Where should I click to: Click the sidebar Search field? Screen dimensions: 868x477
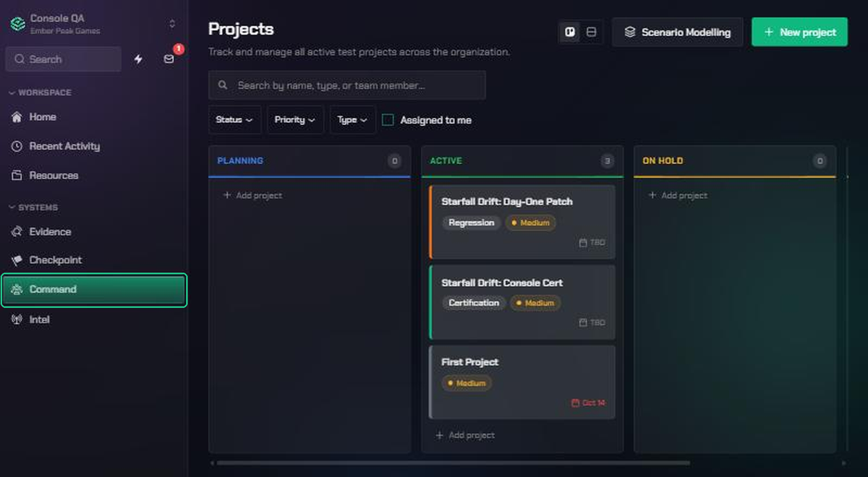[64, 59]
